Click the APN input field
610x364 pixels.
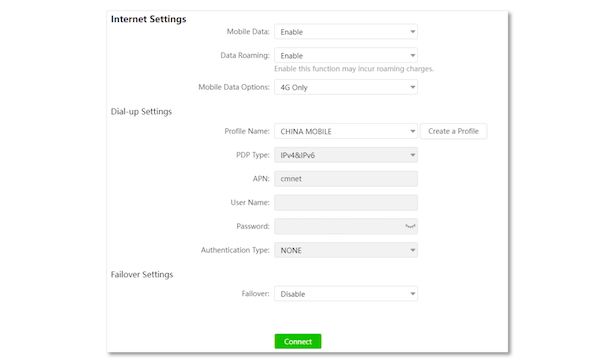[x=345, y=179]
